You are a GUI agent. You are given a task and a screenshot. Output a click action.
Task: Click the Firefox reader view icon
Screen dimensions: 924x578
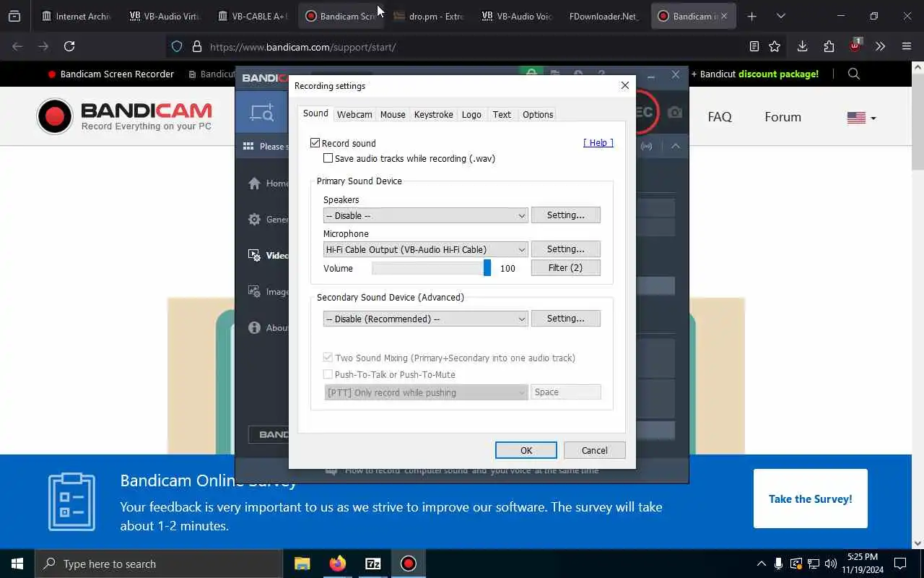tap(754, 46)
